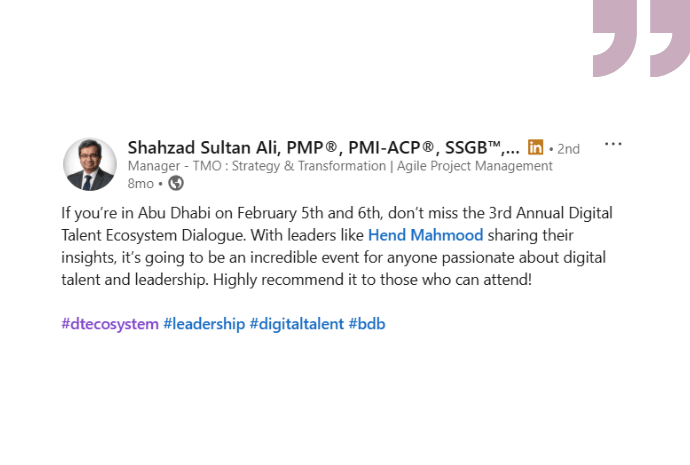The height and width of the screenshot is (465, 690).
Task: Open the Hend Mahmood mention link
Action: tap(426, 236)
